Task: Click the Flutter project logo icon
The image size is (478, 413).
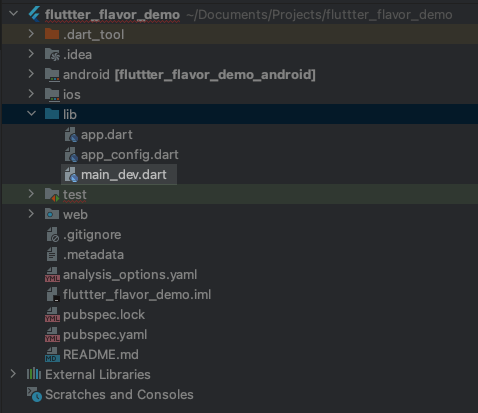Action: tap(35, 14)
